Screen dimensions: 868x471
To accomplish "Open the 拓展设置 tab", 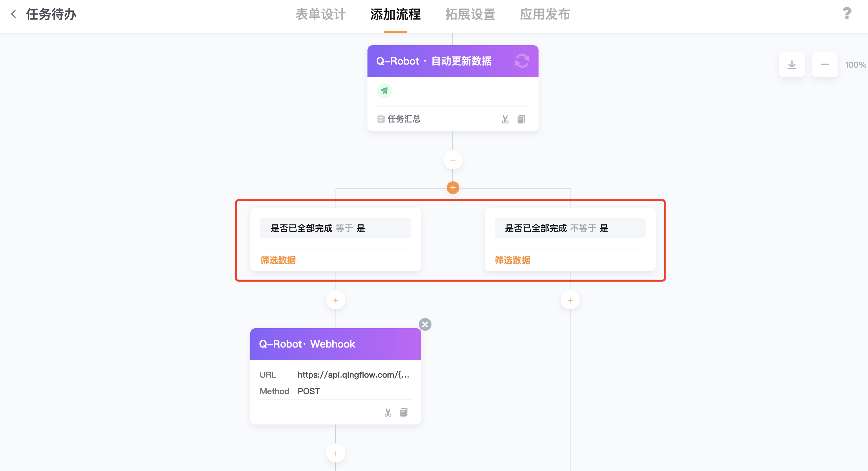I will click(470, 15).
